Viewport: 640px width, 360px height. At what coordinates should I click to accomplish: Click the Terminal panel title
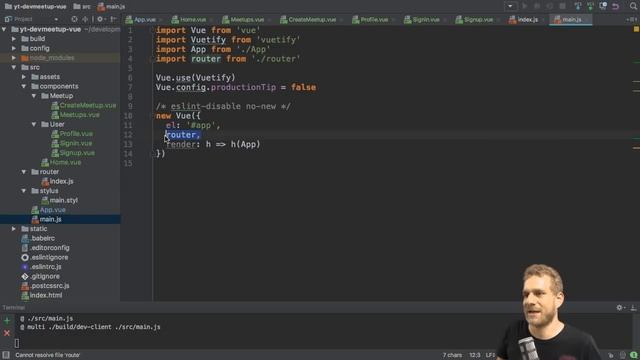point(13,308)
